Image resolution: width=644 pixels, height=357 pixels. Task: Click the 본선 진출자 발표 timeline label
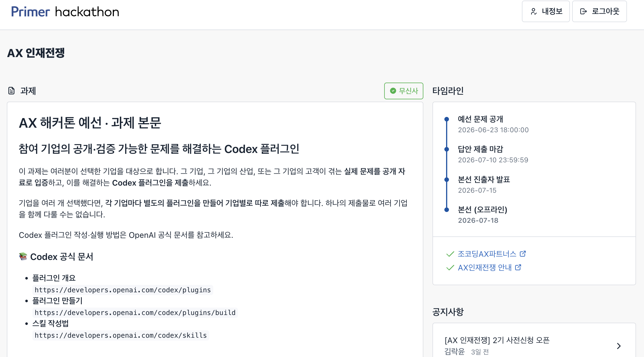click(x=484, y=180)
